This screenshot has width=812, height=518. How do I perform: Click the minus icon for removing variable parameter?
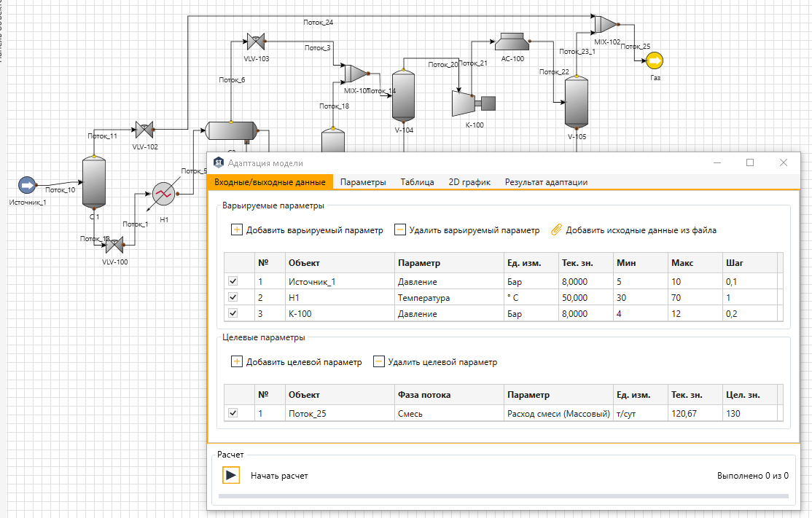point(399,229)
